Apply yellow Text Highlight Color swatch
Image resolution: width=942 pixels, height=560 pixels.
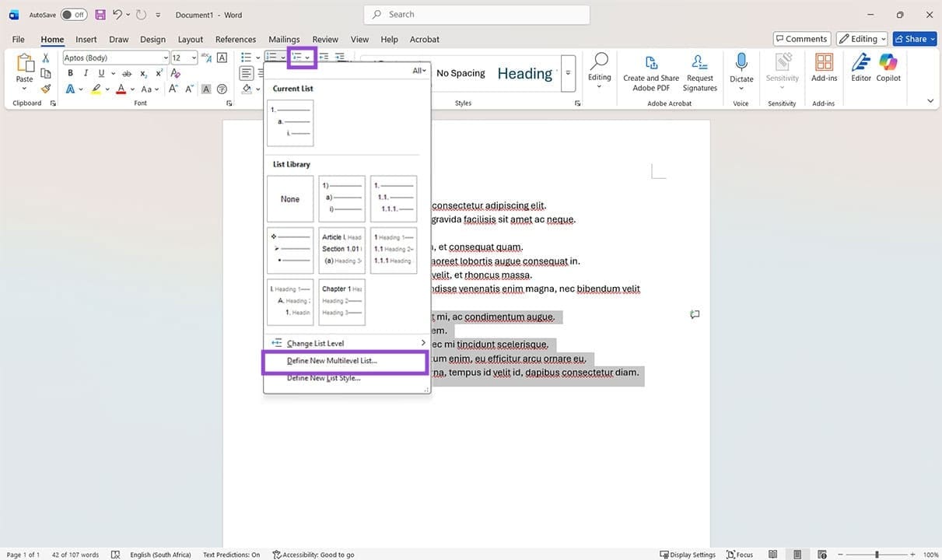[97, 89]
